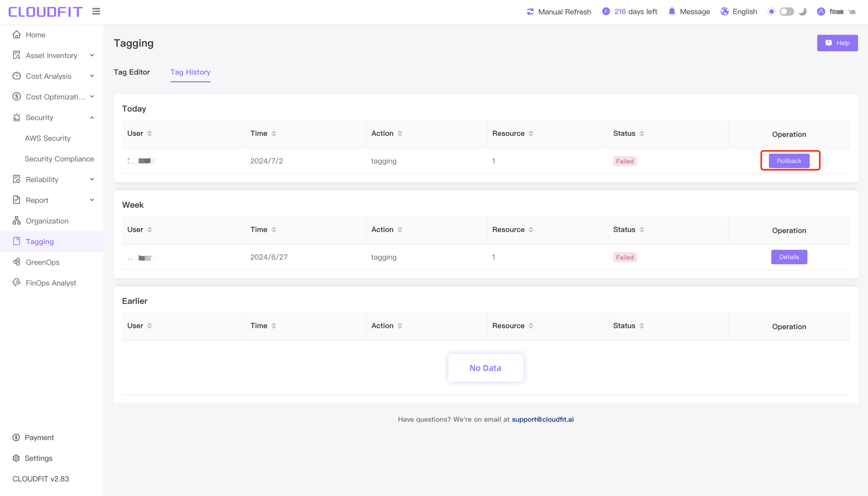
Task: Go to GreenOps menu item
Action: pos(42,262)
